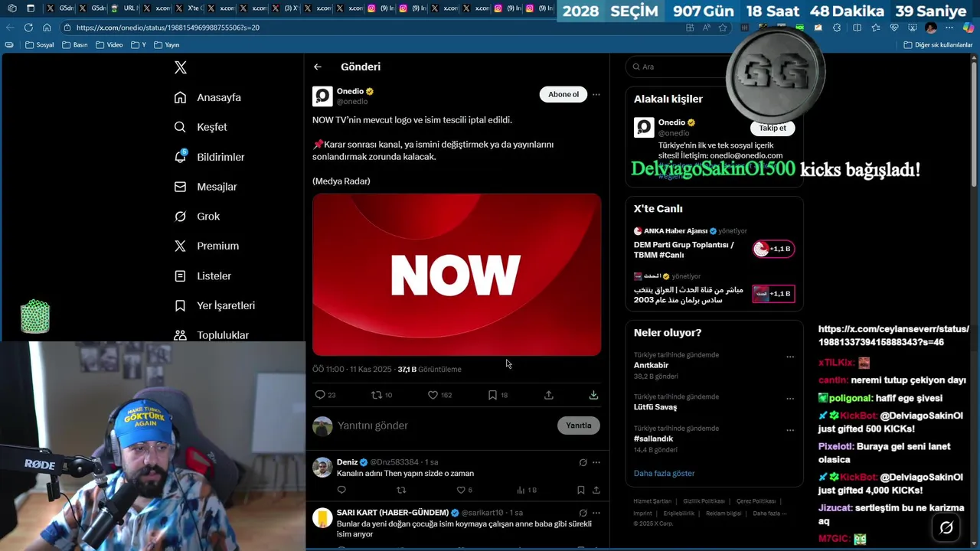Share Deniz's comment
Screen dimensions: 980x551
(x=596, y=490)
